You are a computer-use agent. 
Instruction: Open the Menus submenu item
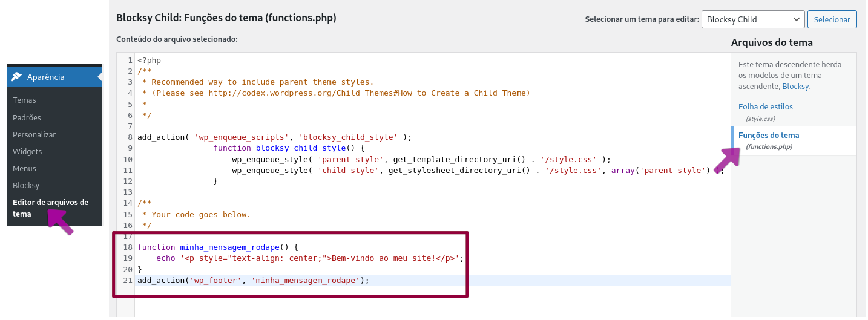[24, 168]
